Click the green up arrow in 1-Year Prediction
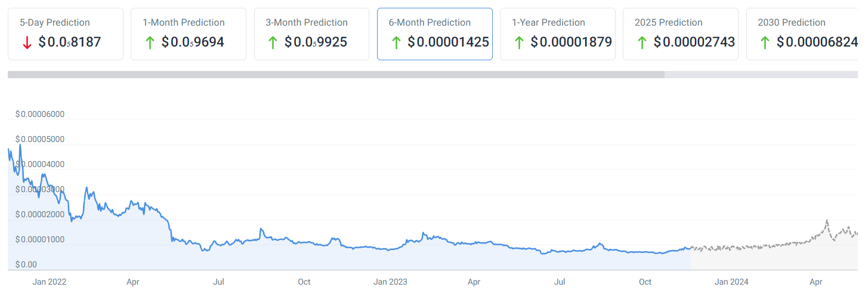The image size is (868, 290). pyautogui.click(x=518, y=42)
